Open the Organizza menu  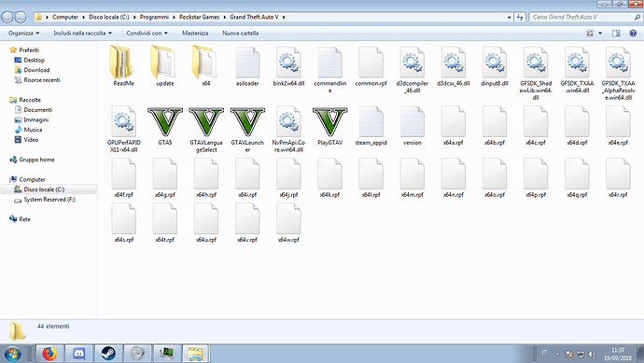pyautogui.click(x=24, y=34)
